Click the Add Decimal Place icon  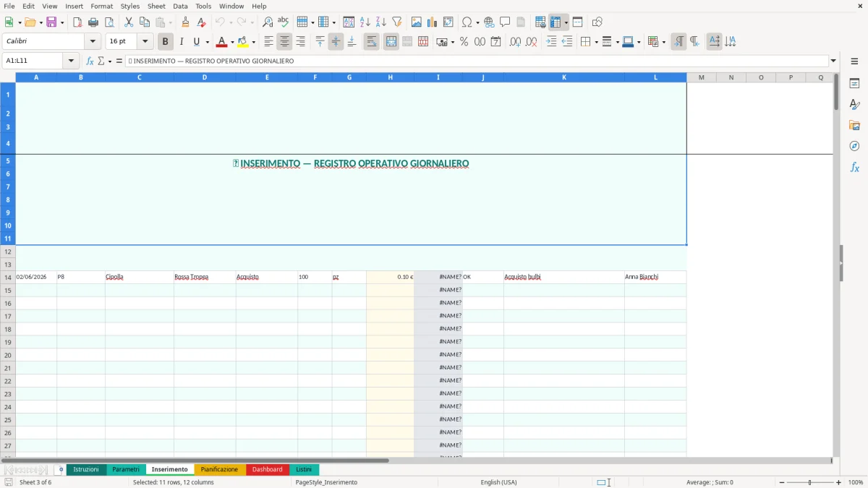[x=515, y=42]
